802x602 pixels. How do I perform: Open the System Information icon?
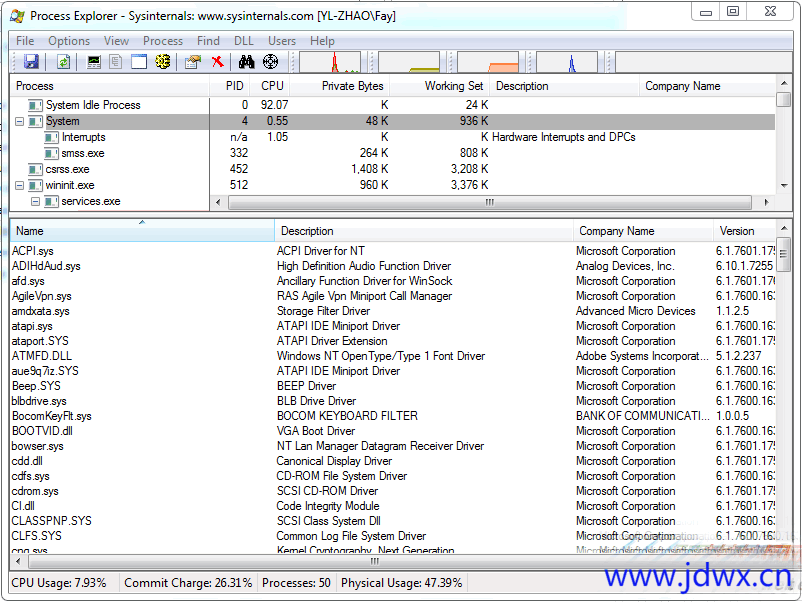(x=94, y=62)
